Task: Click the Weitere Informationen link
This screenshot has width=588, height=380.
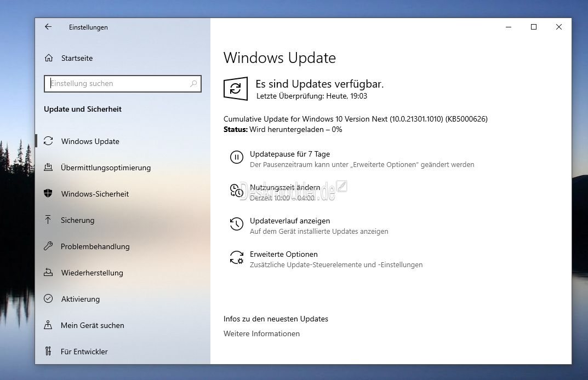Action: coord(262,333)
